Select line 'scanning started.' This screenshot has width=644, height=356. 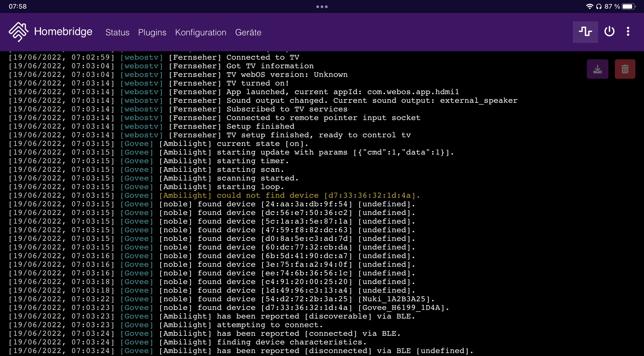tap(154, 178)
